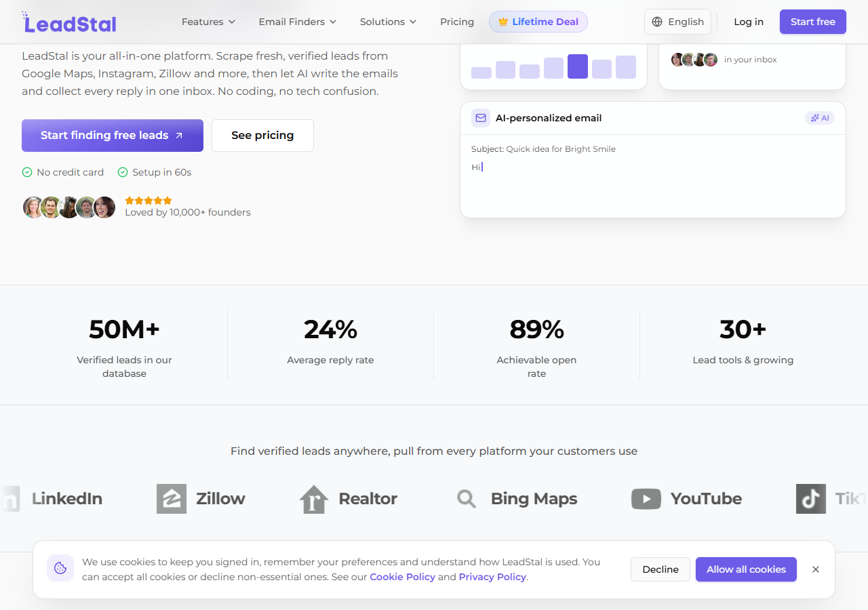Click the No credit card check icon
This screenshot has width=868, height=610.
[27, 172]
